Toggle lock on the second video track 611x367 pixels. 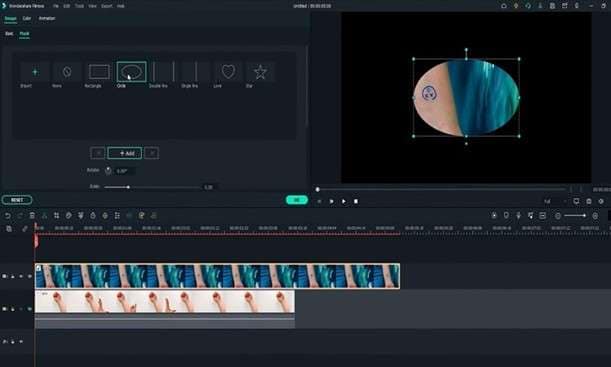(12, 309)
